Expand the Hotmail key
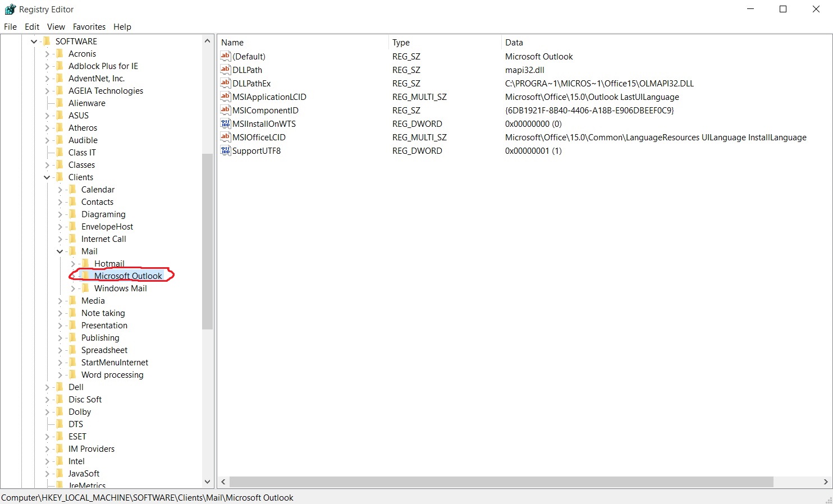 tap(73, 264)
